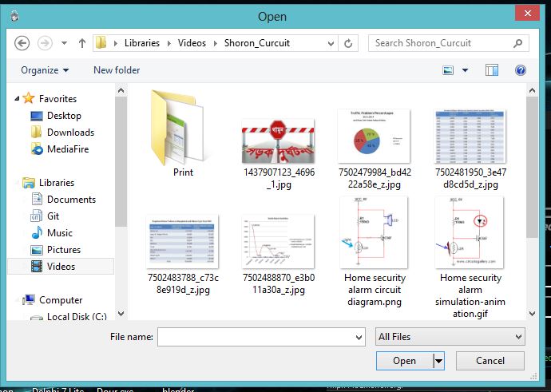Select Home security alarm circuit diagram.png
Viewport: 551px width, 392px height.
point(375,251)
